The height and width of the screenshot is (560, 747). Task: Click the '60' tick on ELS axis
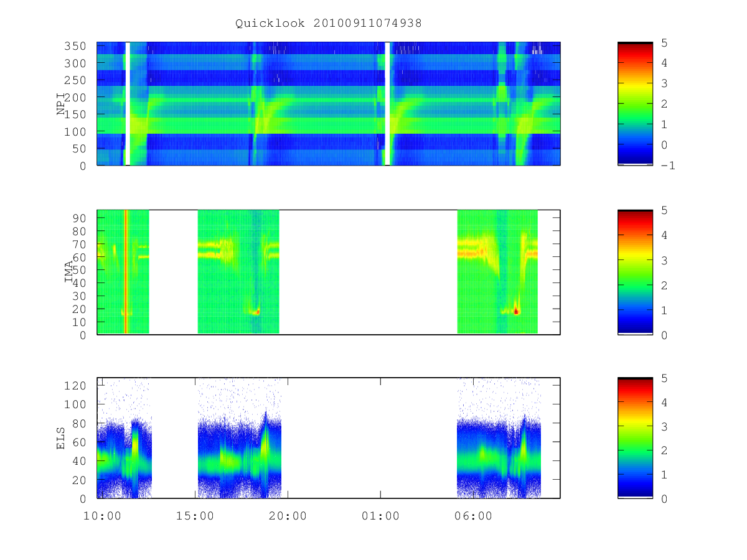point(78,442)
